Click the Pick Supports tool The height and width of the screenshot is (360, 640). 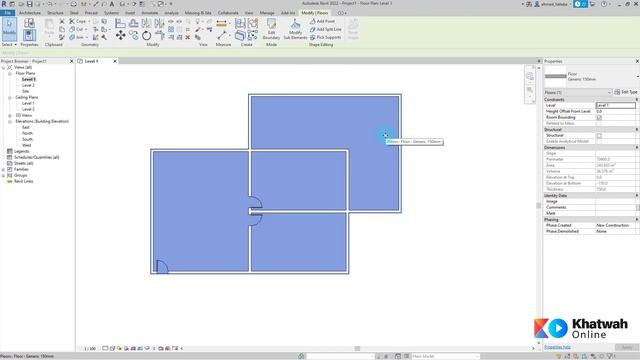point(325,37)
